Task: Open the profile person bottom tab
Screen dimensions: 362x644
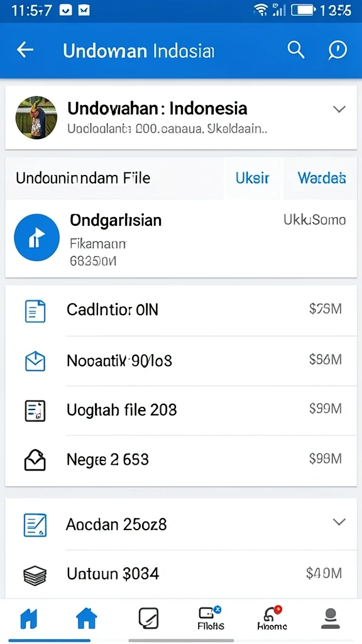Action: 331,619
